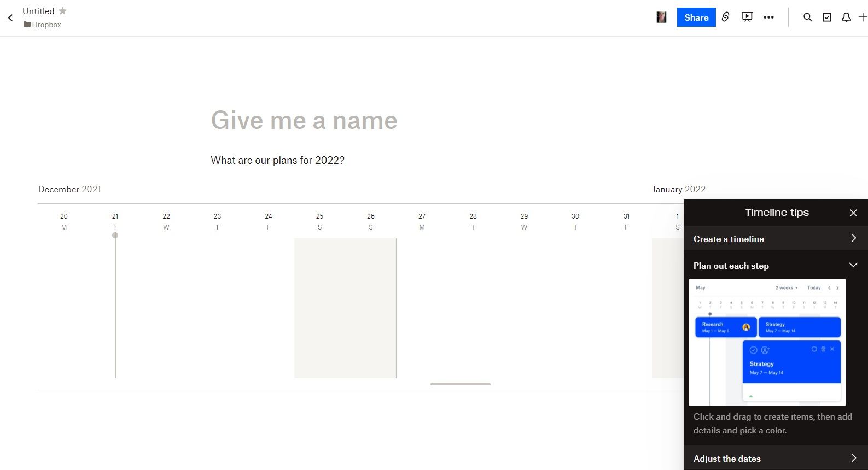Star the Untitled document
Viewport: 868px width, 470px height.
62,11
